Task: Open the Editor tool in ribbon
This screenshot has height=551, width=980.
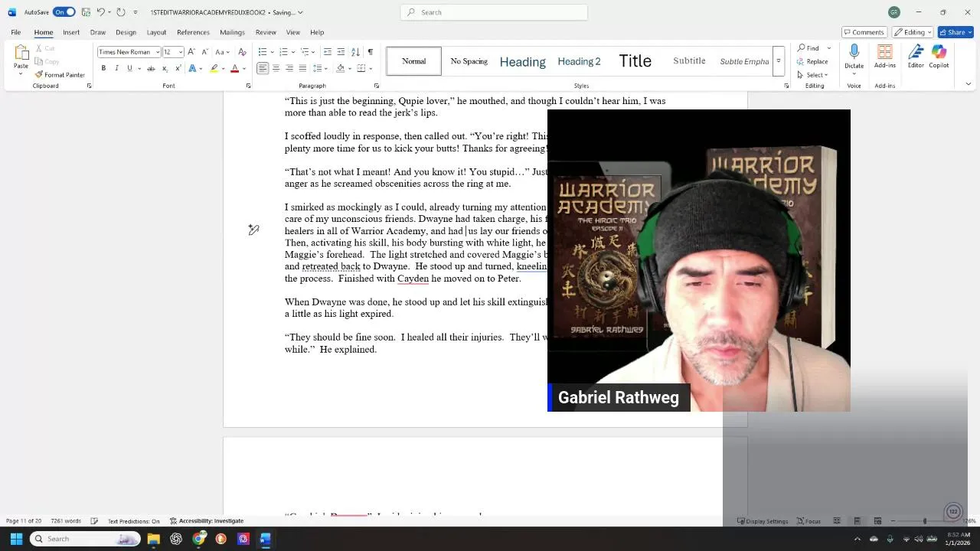Action: 916,57
